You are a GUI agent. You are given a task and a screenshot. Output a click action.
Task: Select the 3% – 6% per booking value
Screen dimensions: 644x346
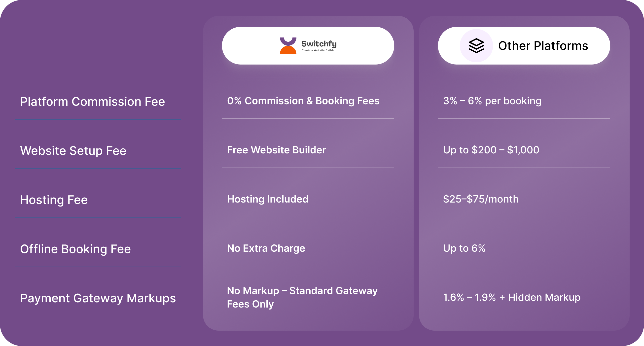point(492,101)
